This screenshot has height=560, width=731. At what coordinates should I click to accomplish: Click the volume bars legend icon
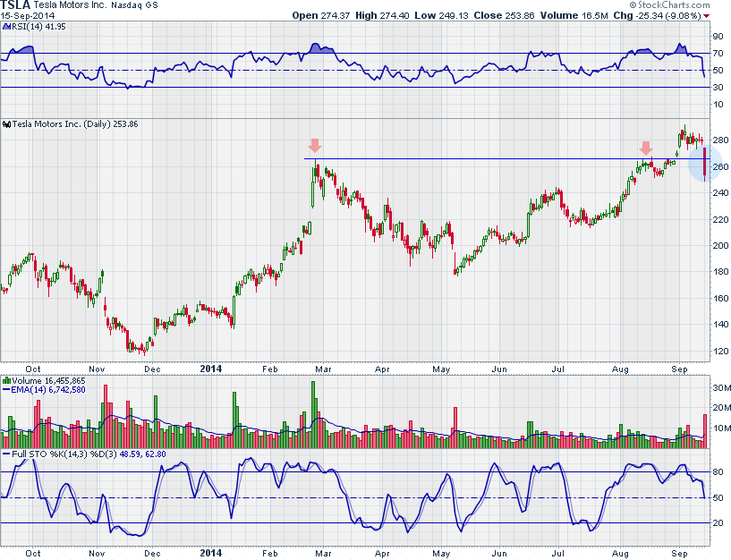(6, 380)
